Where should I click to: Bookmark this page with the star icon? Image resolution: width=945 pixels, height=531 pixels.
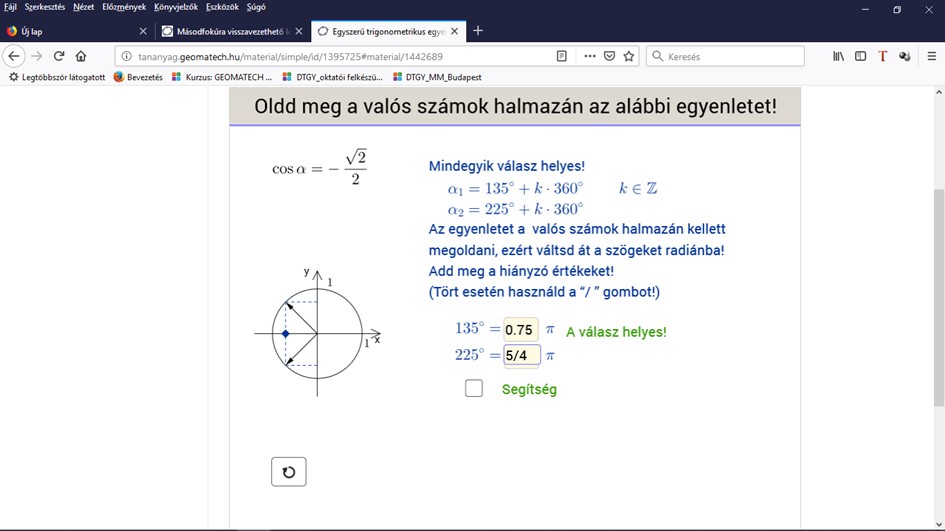[629, 56]
